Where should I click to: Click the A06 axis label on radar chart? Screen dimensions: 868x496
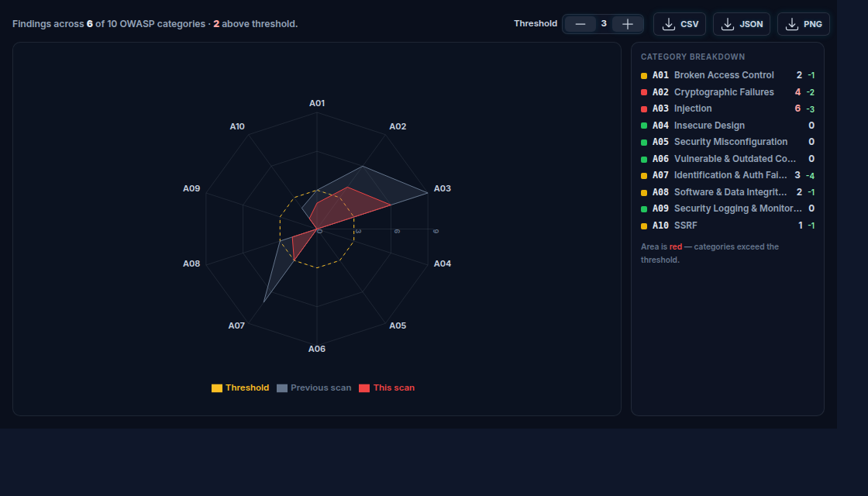coord(317,349)
